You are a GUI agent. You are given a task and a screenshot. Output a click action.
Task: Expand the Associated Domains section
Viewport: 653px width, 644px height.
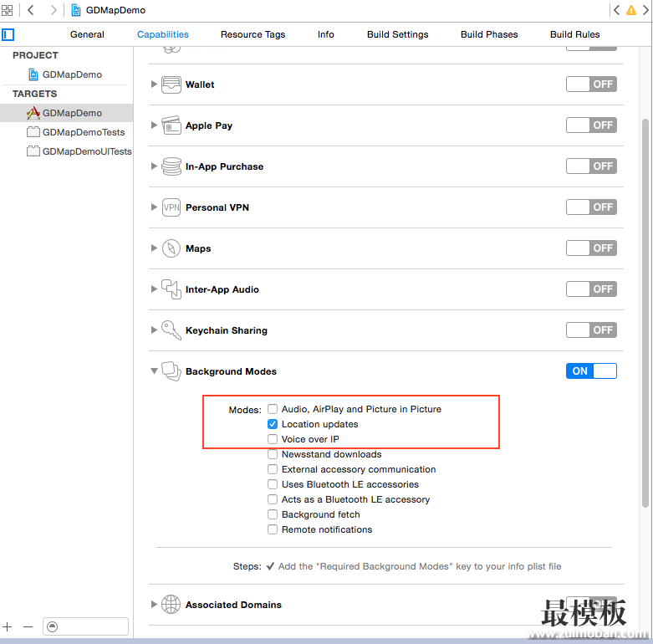(x=154, y=604)
